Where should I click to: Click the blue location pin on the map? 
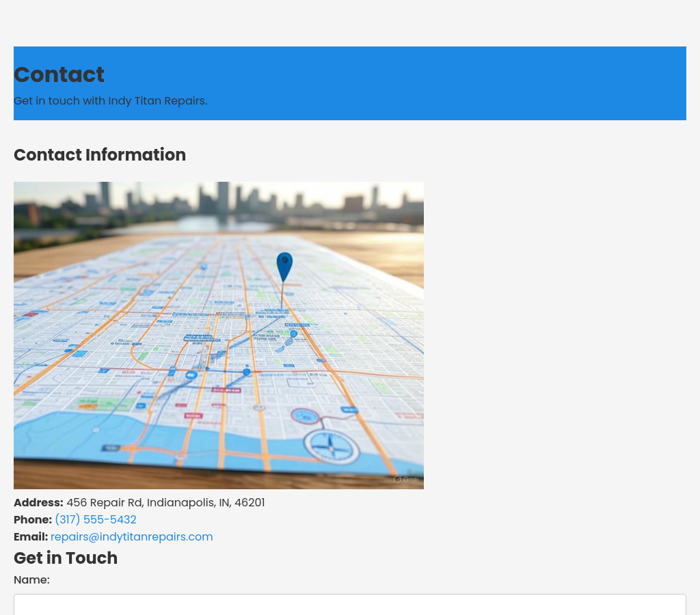coord(284,265)
